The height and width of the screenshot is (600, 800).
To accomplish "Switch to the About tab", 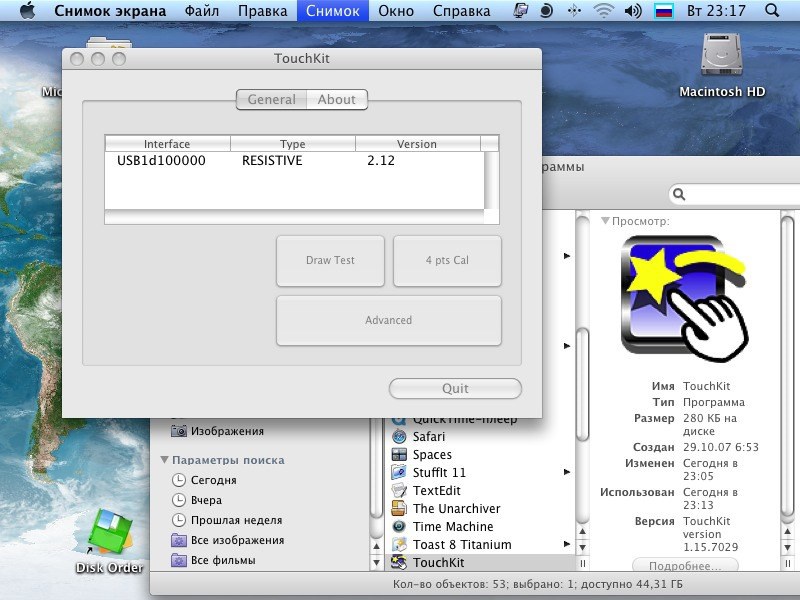I will [x=336, y=99].
